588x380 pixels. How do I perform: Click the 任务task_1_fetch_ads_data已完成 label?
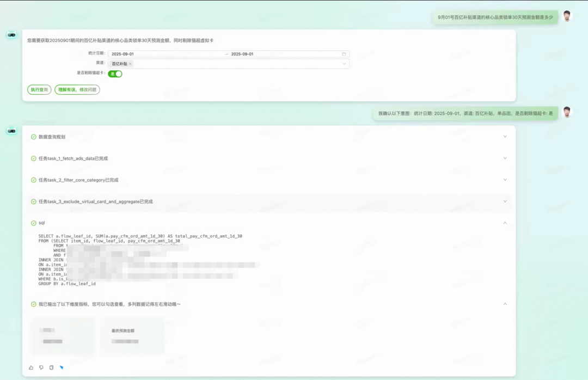[x=73, y=158]
